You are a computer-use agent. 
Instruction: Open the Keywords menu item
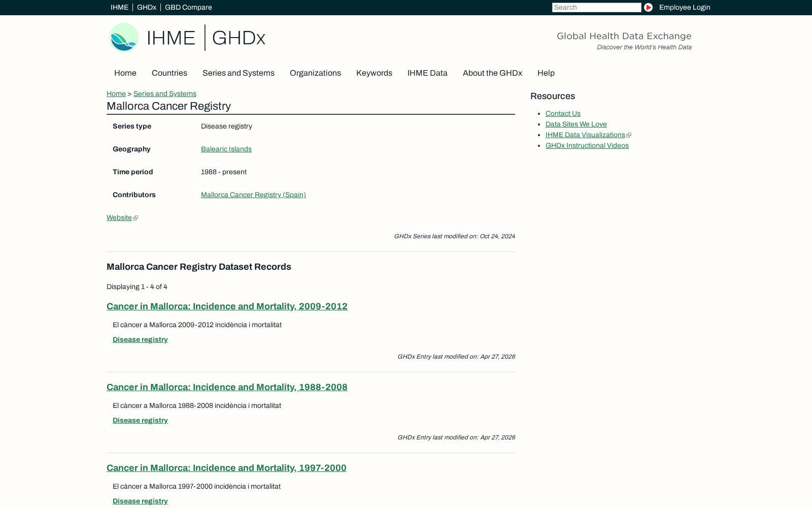(374, 73)
